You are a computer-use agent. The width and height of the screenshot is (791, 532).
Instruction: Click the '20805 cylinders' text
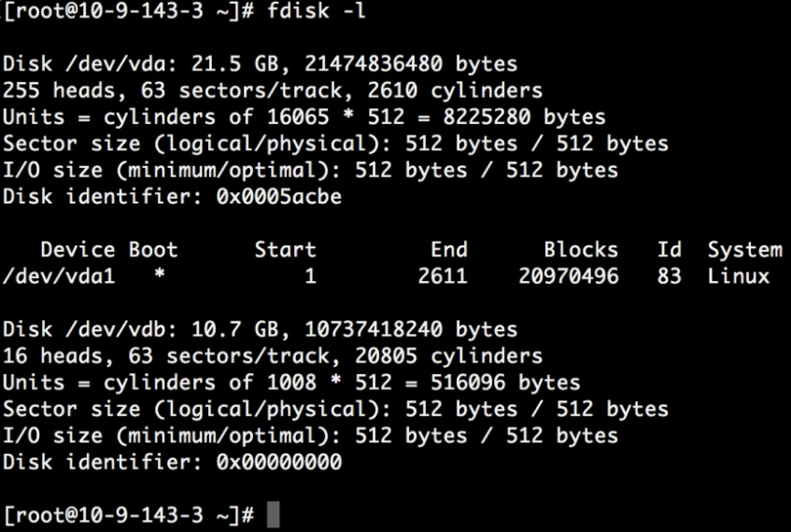pyautogui.click(x=449, y=356)
